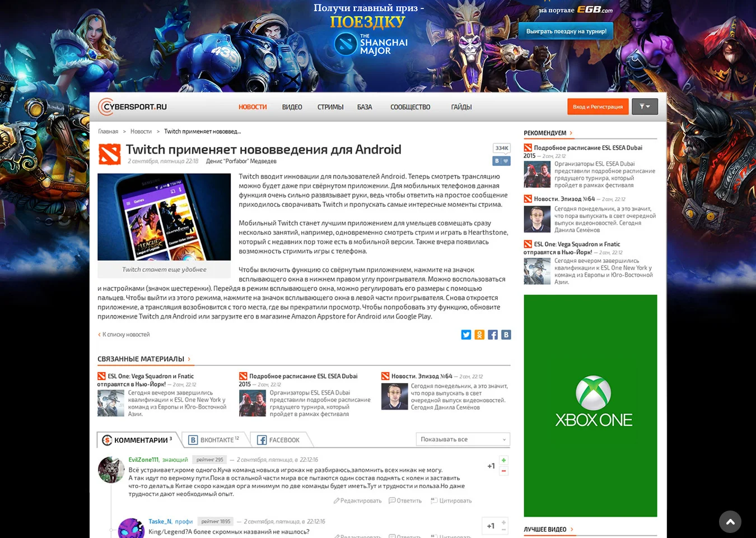
Task: Open related headline 'Новости. Эпизод №64'
Action: pyautogui.click(x=422, y=377)
